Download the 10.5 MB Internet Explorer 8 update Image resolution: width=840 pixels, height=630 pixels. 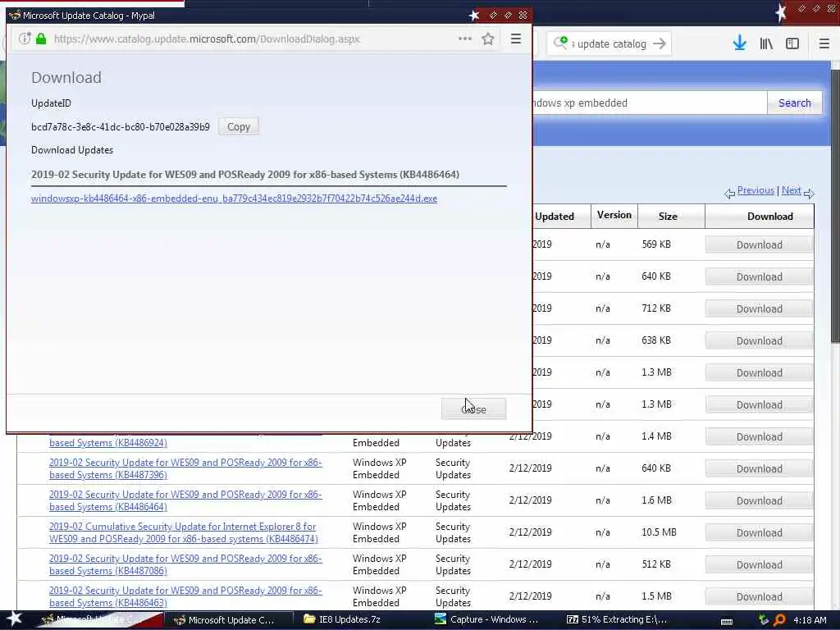(759, 533)
